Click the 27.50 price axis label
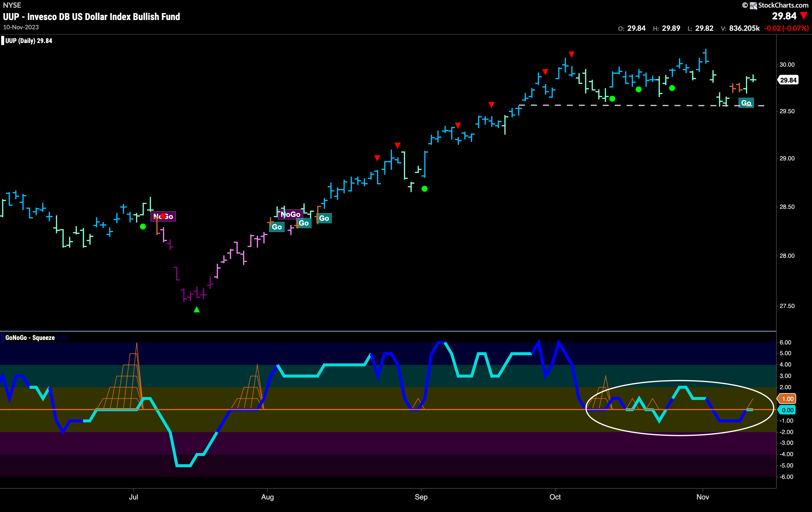Screen dimensions: 812x512 [x=787, y=306]
